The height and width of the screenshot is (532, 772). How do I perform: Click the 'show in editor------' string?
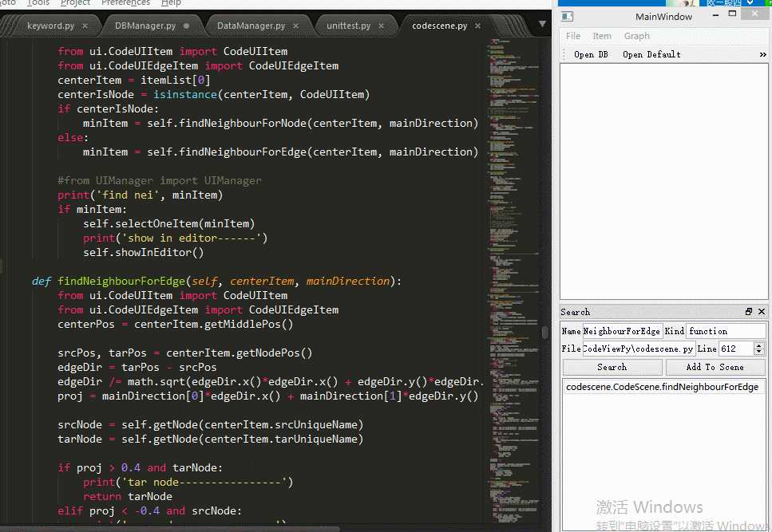(192, 238)
